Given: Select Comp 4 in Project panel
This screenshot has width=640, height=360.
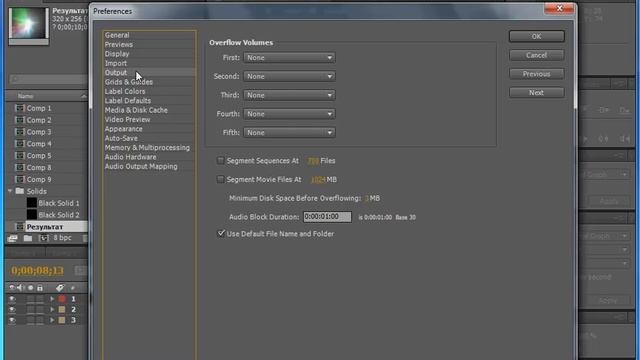Looking at the screenshot, I should (39, 144).
